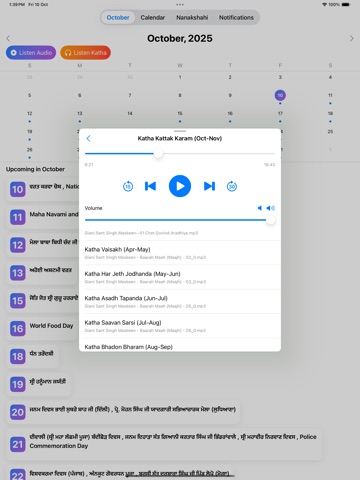The height and width of the screenshot is (480, 360).
Task: Click the volume slider knob
Action: pyautogui.click(x=271, y=220)
